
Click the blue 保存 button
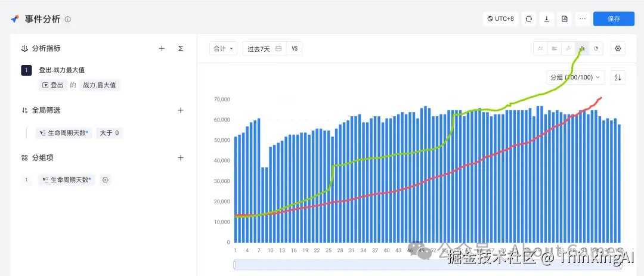(x=614, y=19)
